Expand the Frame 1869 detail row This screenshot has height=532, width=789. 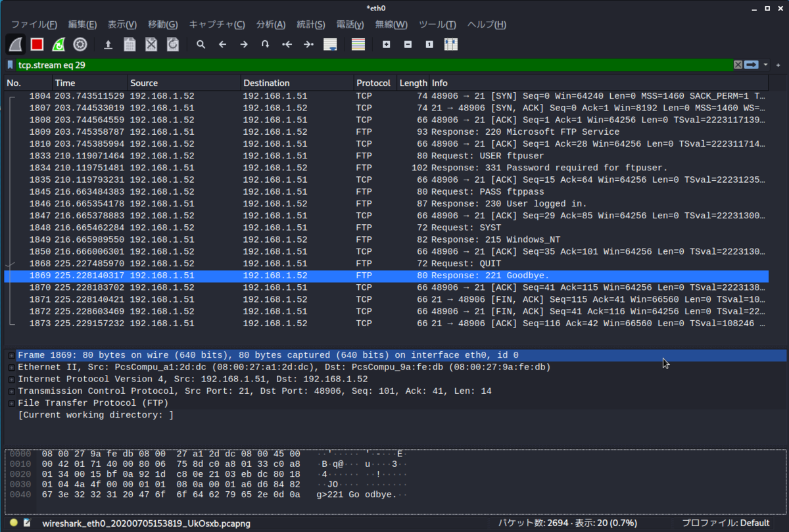pyautogui.click(x=11, y=356)
